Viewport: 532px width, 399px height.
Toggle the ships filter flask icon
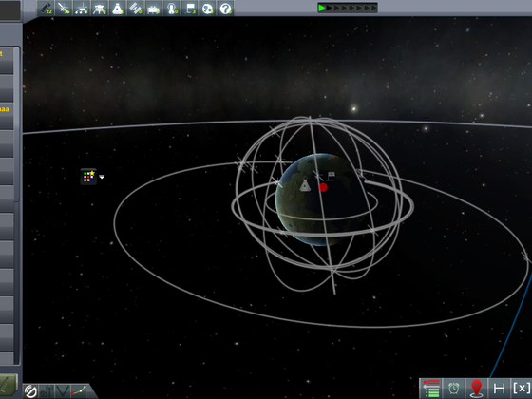click(118, 9)
